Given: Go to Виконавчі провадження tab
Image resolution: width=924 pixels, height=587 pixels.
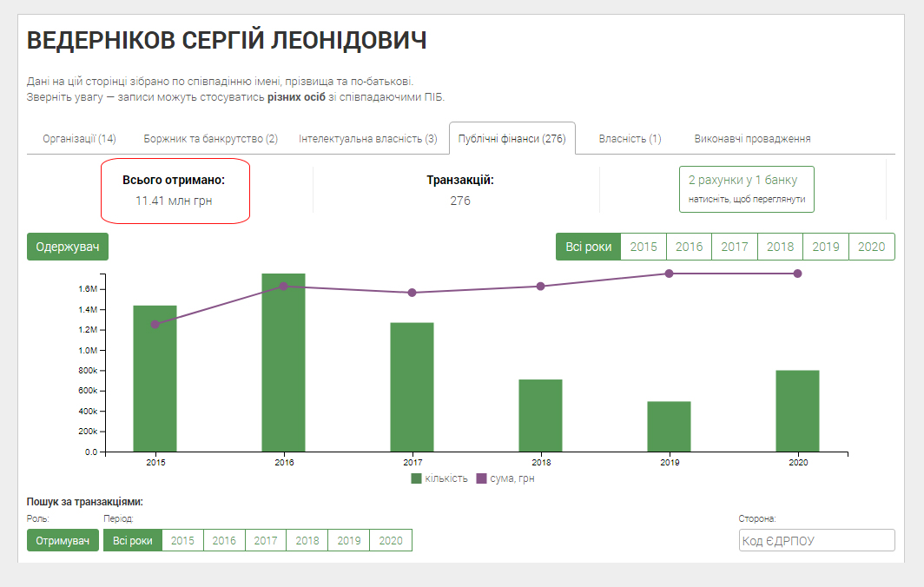Looking at the screenshot, I should [752, 139].
